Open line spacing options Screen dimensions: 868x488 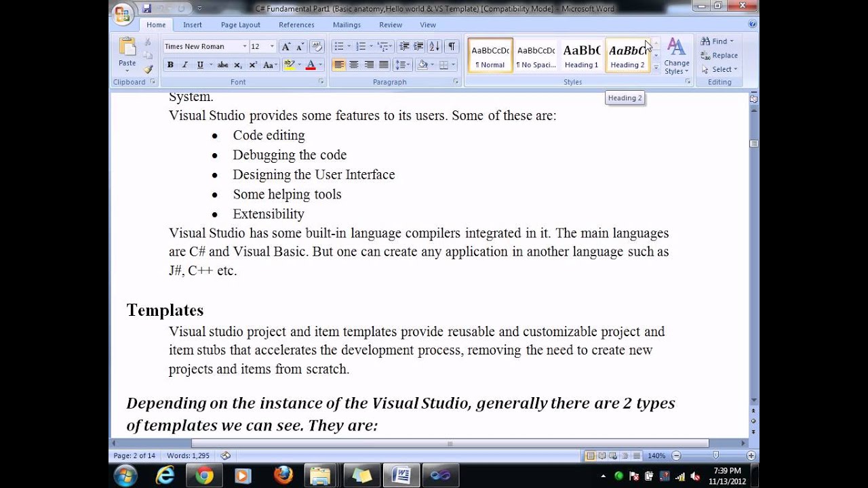403,65
